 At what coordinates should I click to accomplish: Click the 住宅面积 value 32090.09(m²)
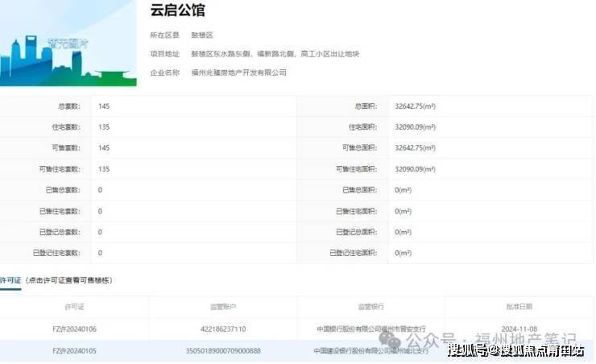click(415, 127)
